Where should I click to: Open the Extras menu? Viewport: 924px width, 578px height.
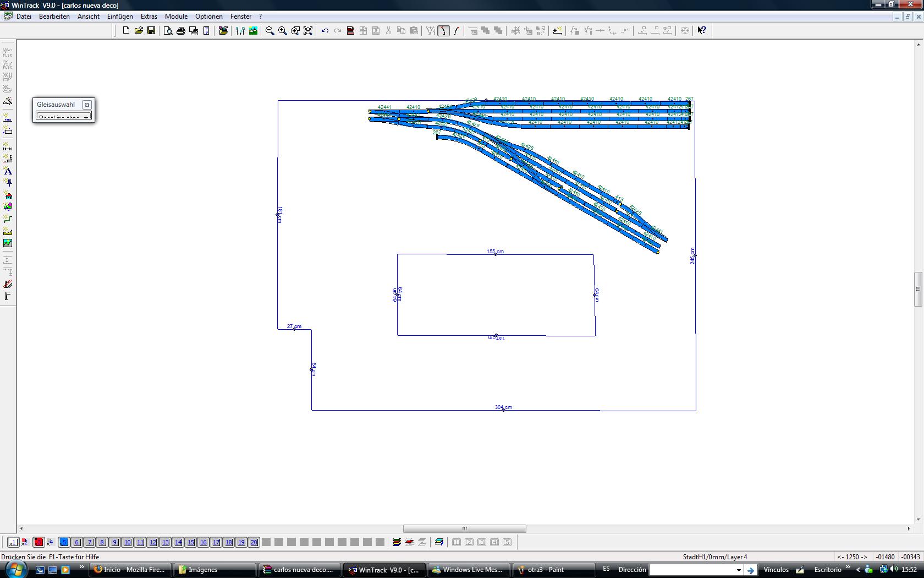click(149, 17)
